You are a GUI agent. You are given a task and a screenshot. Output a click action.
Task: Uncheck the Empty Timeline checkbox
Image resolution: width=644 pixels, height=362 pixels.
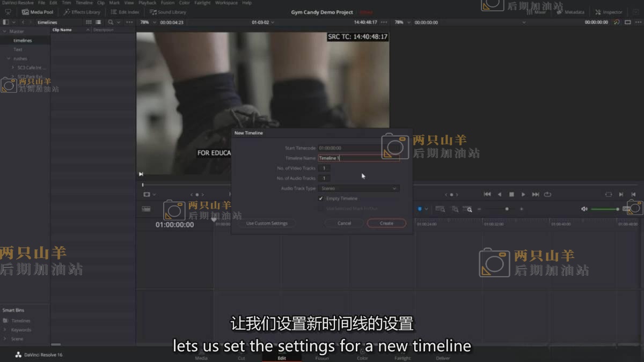[321, 198]
